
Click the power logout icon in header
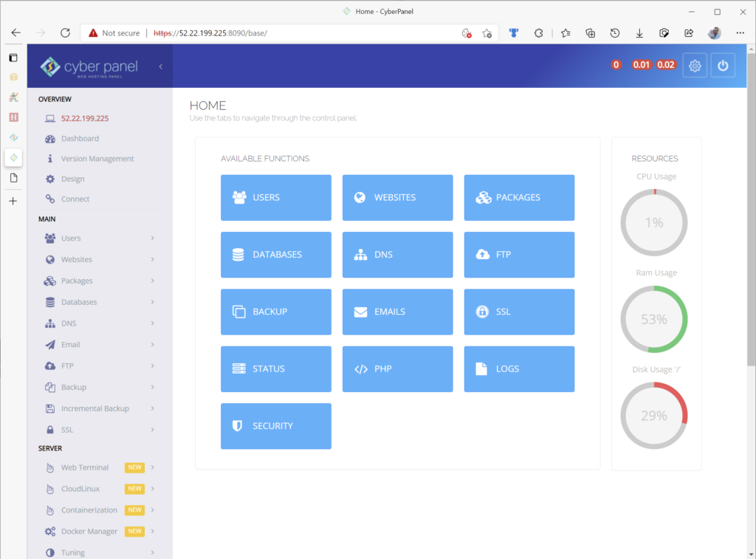tap(723, 66)
